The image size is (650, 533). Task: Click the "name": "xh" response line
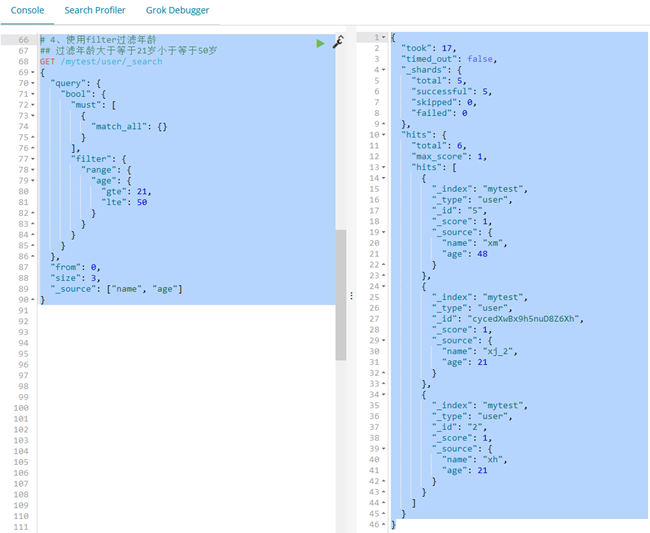475,459
